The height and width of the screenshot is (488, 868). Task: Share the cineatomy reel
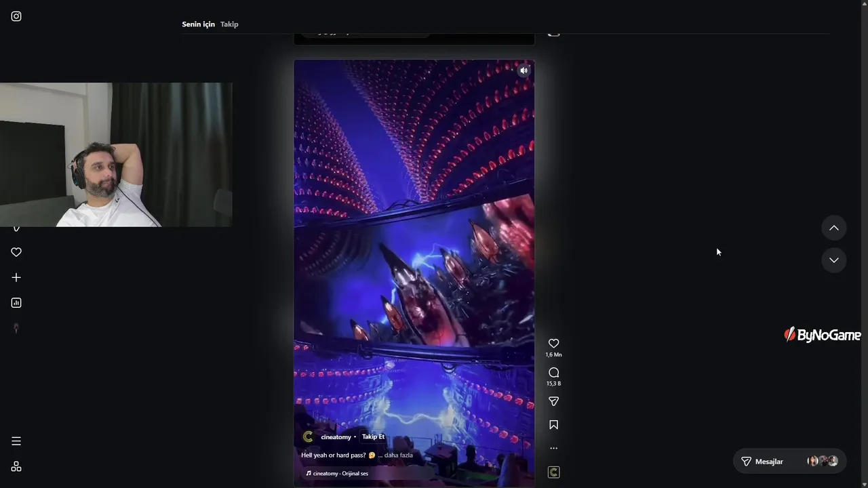pos(553,402)
